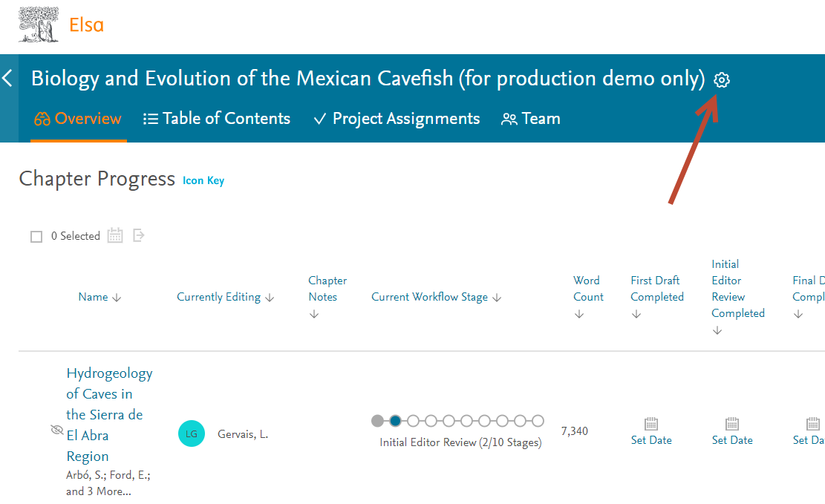Click the export icon beside 0 Selected

tap(138, 235)
